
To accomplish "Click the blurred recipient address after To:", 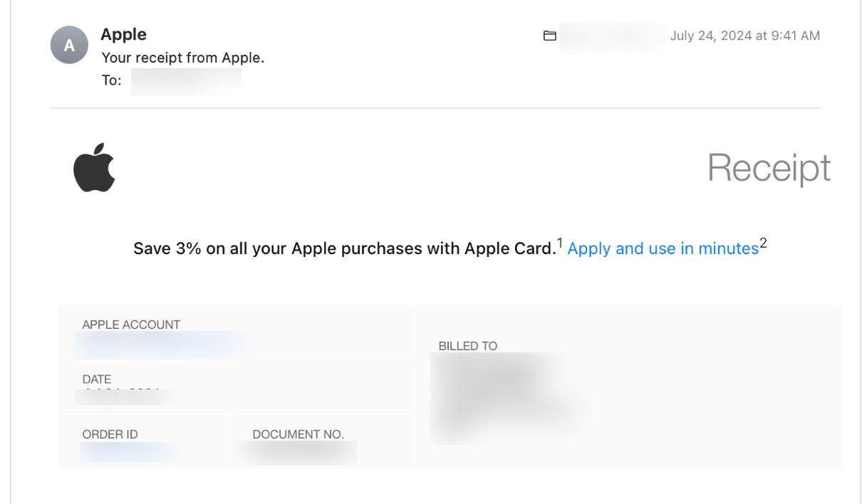I will [186, 80].
